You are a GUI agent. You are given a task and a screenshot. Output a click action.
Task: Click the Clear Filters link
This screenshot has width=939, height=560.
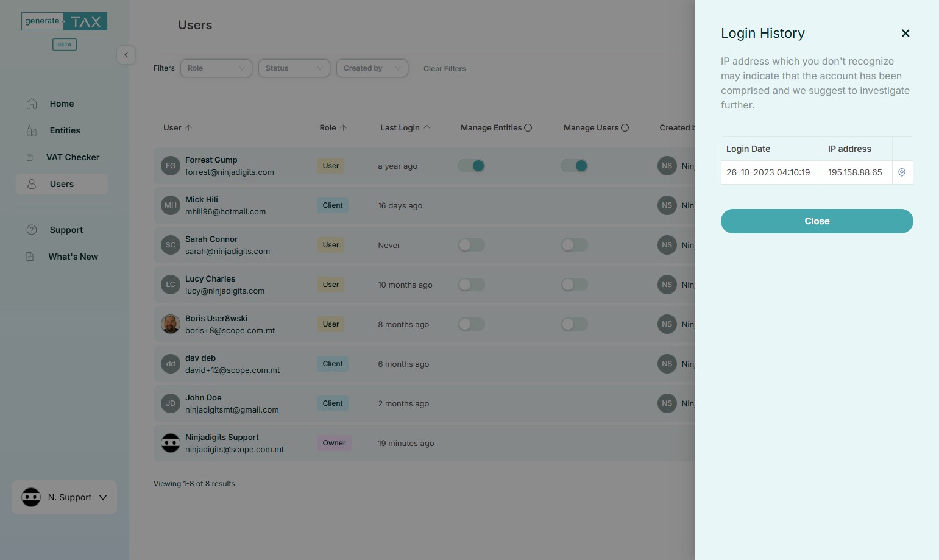tap(444, 69)
